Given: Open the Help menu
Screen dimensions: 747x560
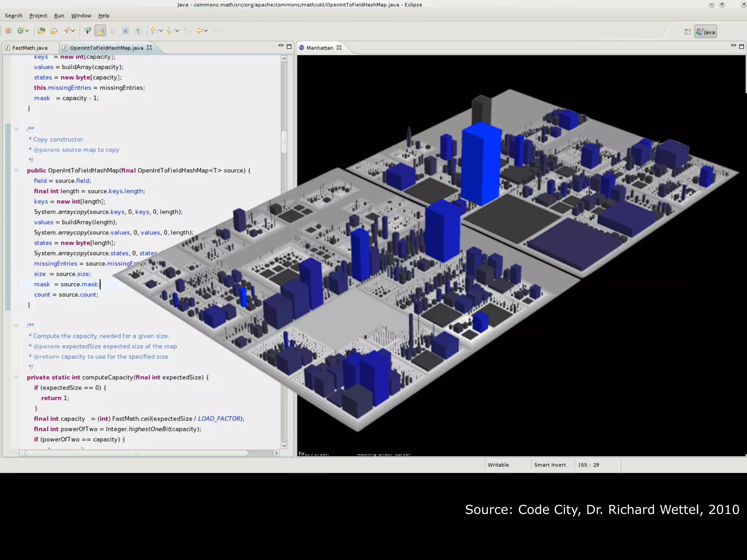Looking at the screenshot, I should pyautogui.click(x=104, y=16).
